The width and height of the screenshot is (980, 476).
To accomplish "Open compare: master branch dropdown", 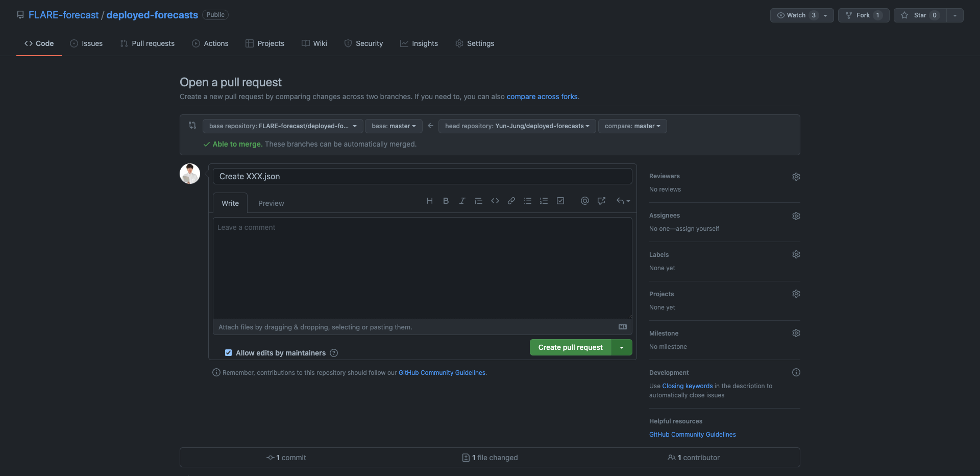I will click(632, 126).
